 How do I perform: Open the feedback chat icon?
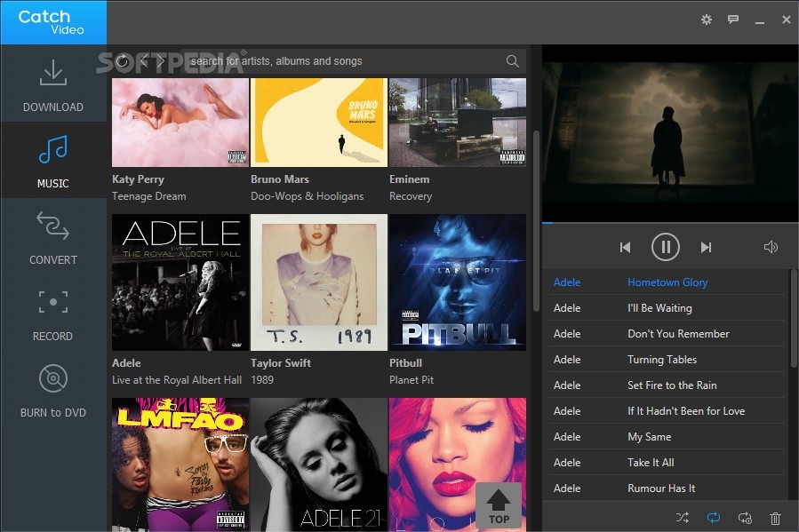733,20
